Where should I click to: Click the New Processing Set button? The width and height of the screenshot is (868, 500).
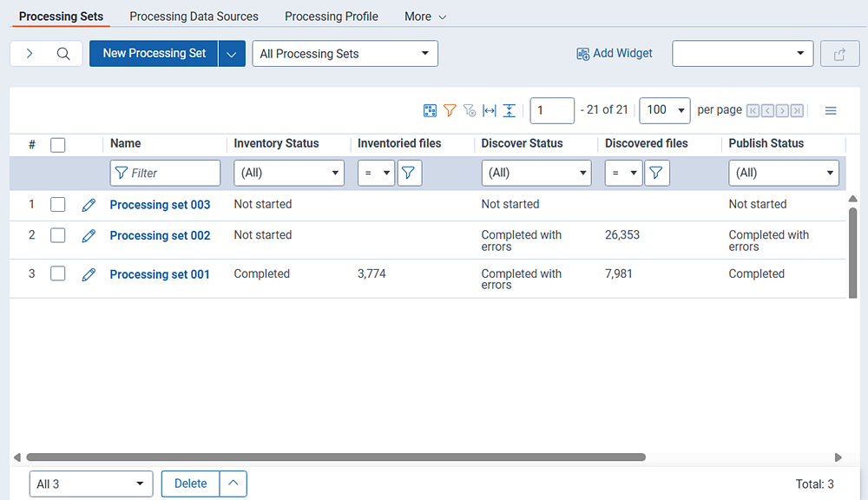pos(153,53)
